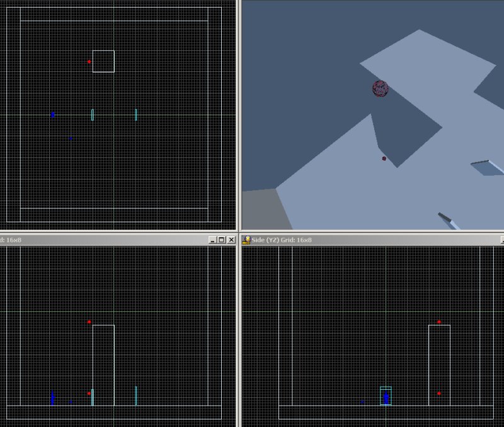Select the lower red entity in bottom-left viewport
This screenshot has width=504, height=427.
click(89, 394)
